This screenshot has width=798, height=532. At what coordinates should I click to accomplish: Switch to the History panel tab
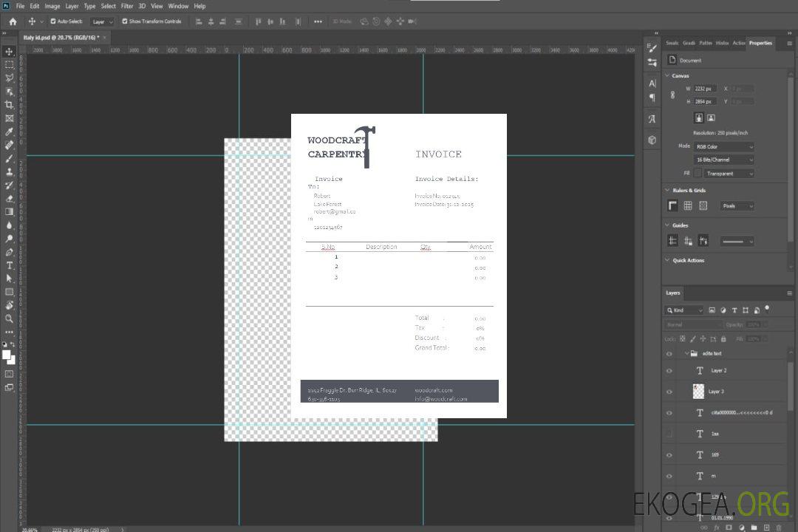click(722, 44)
